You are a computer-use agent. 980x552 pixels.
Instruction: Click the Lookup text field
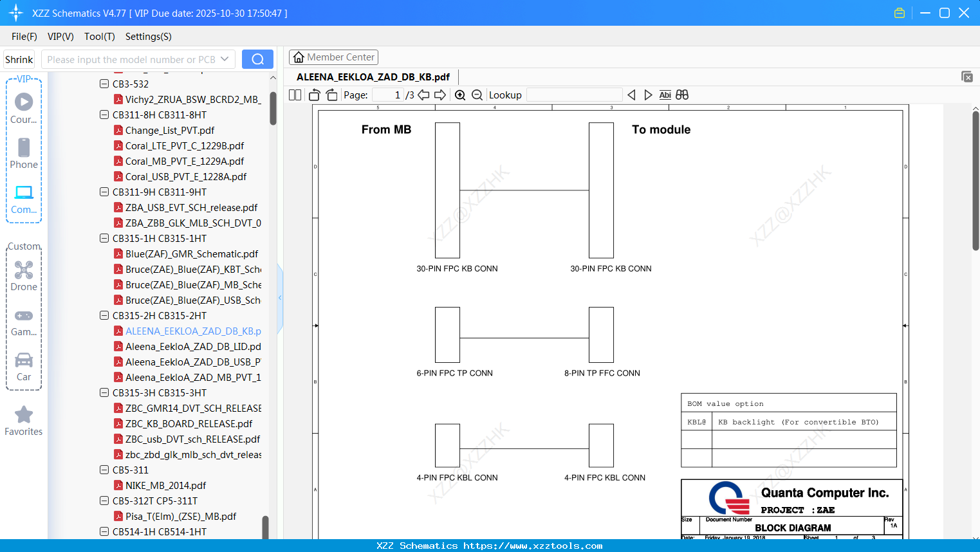[x=575, y=95]
